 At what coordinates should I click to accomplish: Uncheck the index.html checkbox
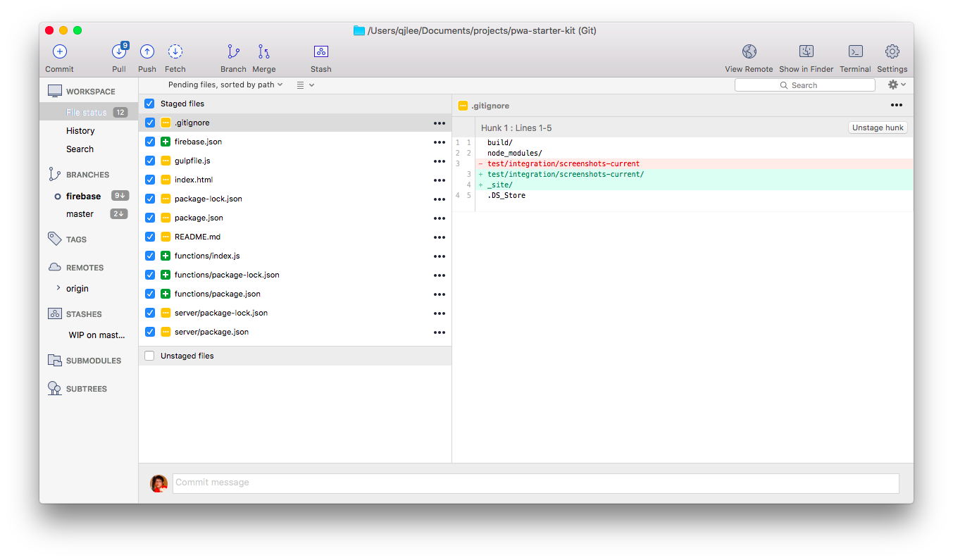150,180
